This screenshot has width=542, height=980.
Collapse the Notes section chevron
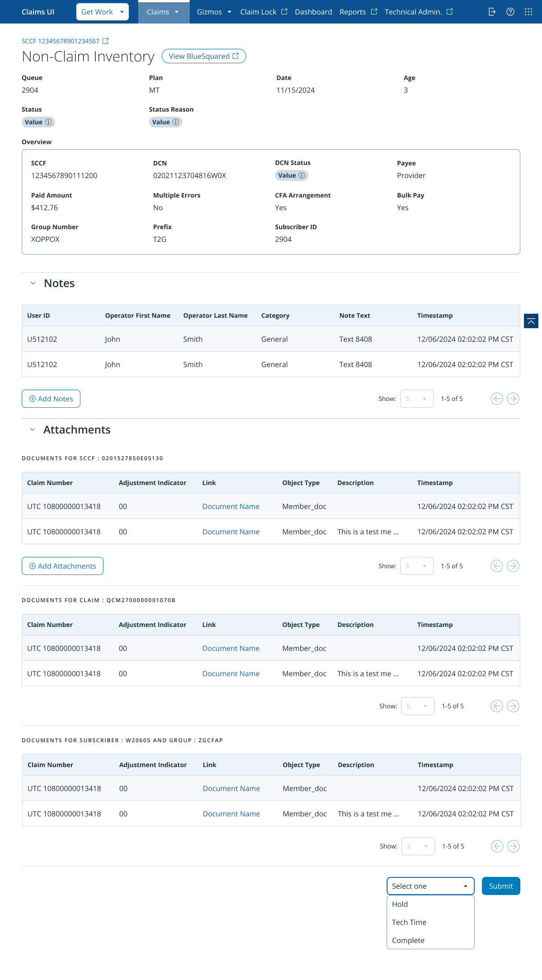click(x=33, y=283)
